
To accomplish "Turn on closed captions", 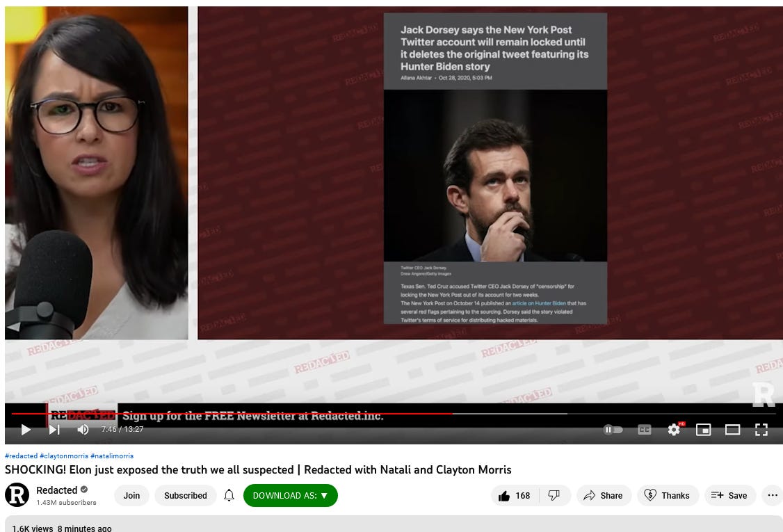I will pyautogui.click(x=644, y=430).
